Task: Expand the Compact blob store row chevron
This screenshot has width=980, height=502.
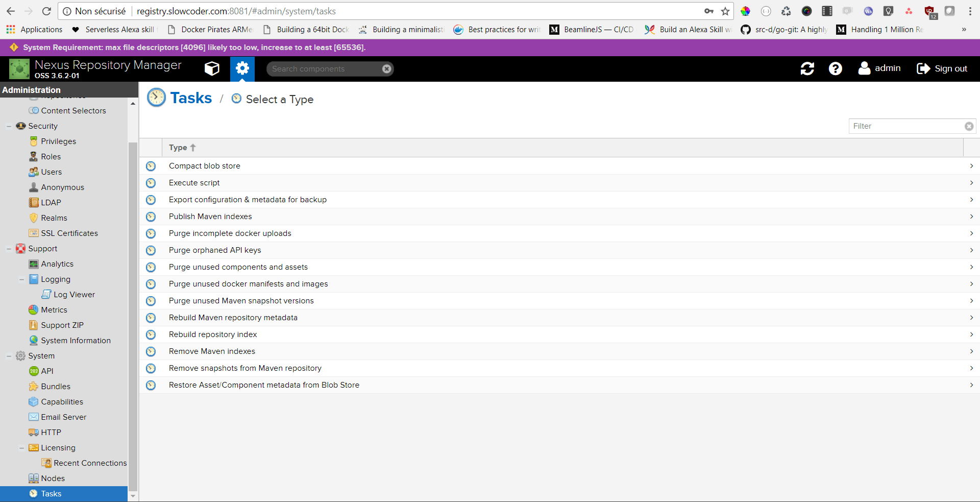Action: pyautogui.click(x=971, y=166)
